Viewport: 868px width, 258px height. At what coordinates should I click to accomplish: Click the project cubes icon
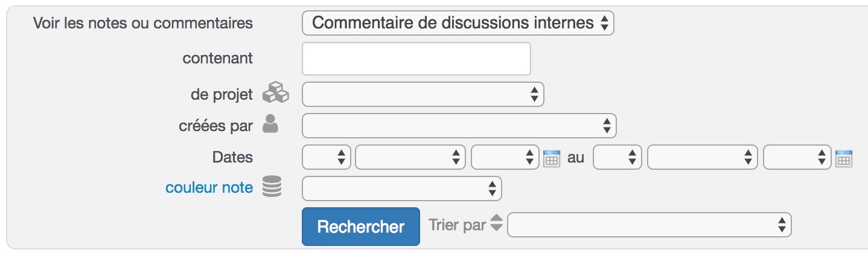(275, 92)
